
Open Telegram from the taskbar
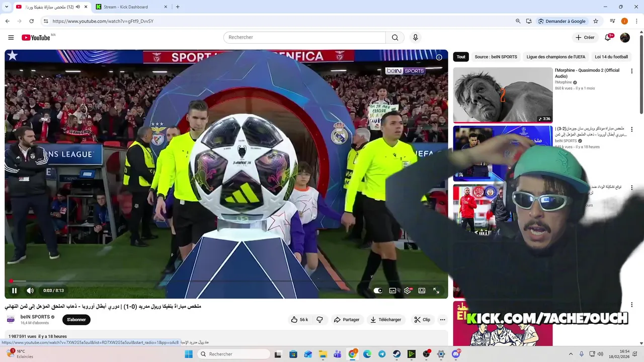coord(382,354)
